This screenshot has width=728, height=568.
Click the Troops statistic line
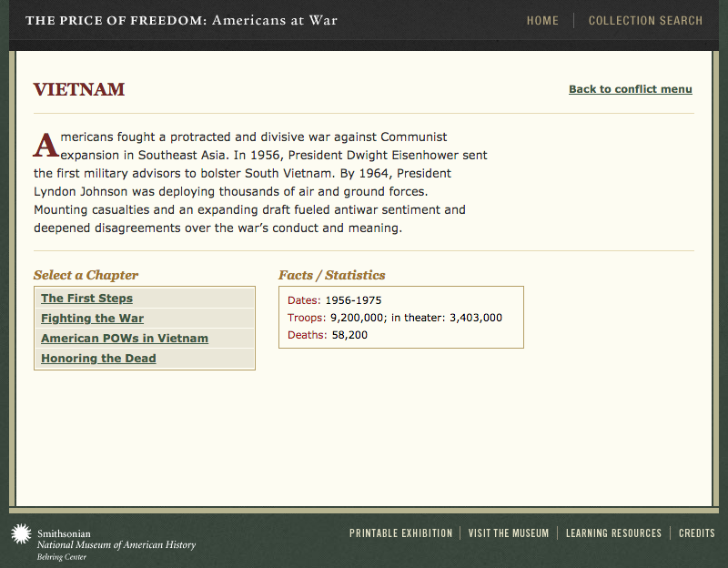[x=391, y=317]
